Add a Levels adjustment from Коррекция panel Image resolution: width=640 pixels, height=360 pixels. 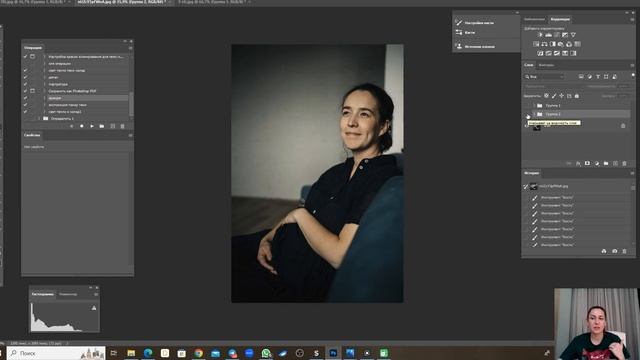tap(549, 35)
